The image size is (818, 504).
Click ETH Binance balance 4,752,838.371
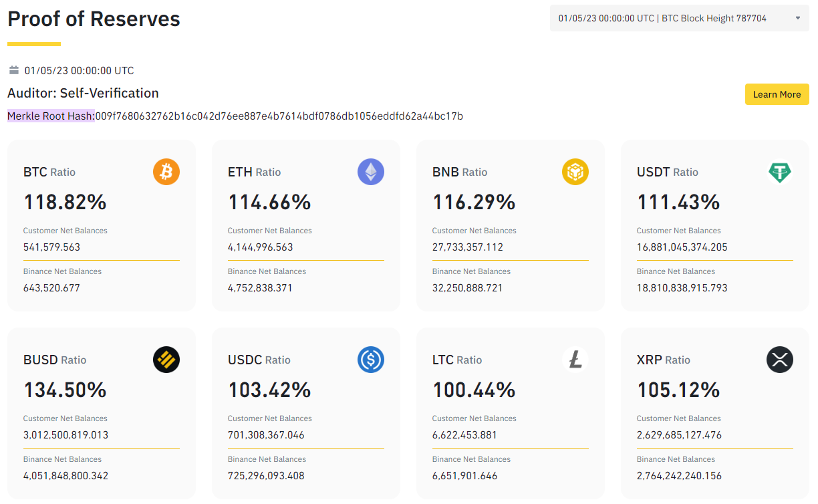[260, 288]
